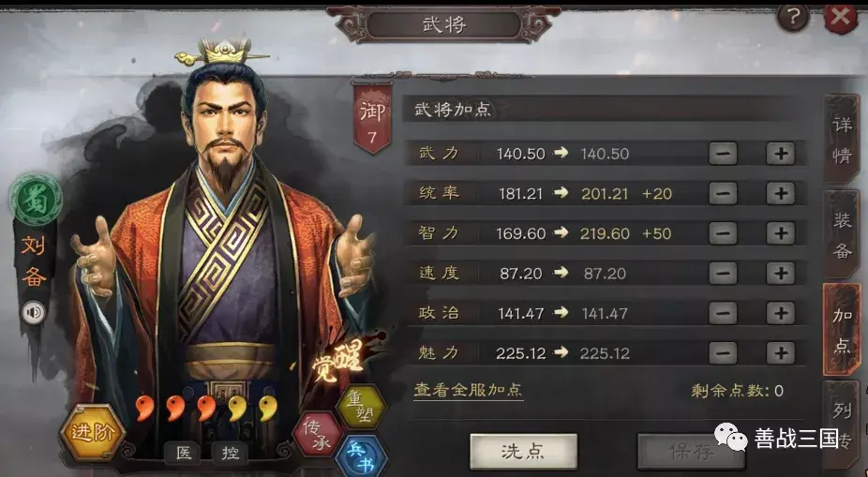Decrease 统率 with the minus button
The width and height of the screenshot is (868, 477).
723,194
